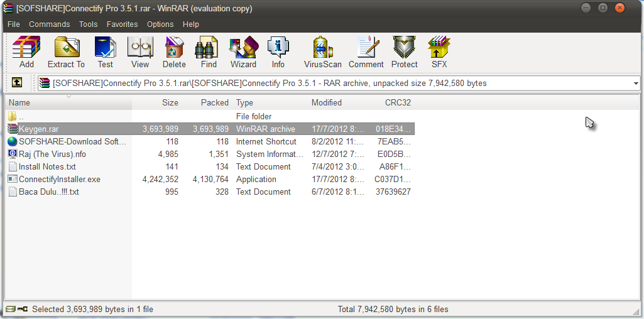Open the File menu

(x=14, y=24)
